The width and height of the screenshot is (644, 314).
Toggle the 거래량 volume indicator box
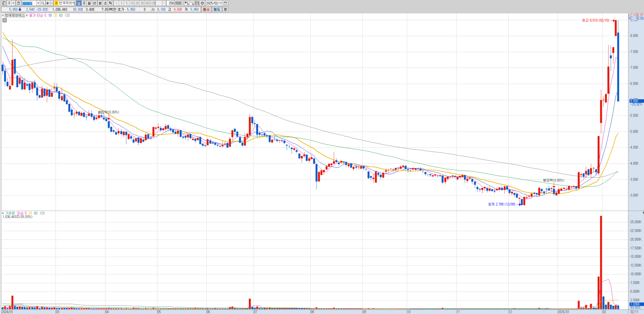(x=3, y=213)
